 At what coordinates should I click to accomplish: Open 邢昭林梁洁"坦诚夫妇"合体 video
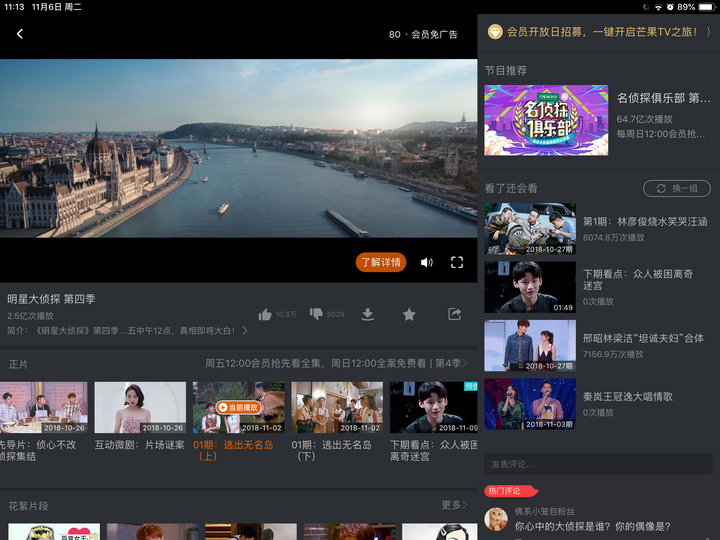tap(530, 345)
